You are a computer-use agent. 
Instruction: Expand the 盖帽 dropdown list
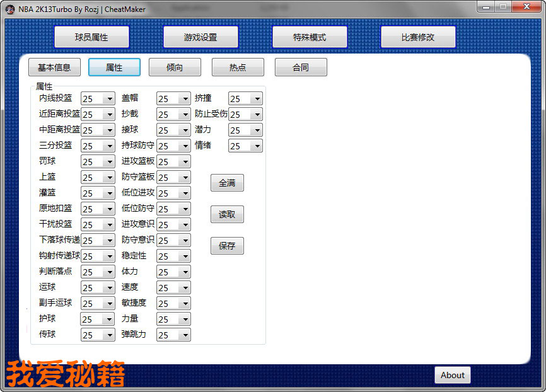[184, 99]
